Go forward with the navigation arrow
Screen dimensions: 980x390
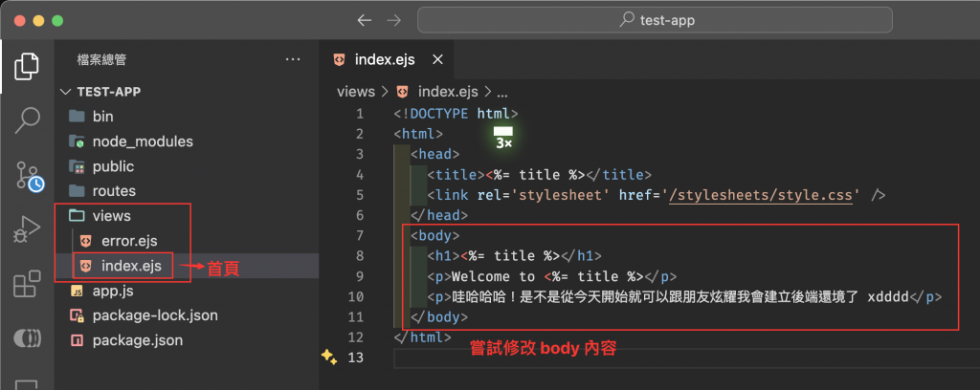(393, 20)
